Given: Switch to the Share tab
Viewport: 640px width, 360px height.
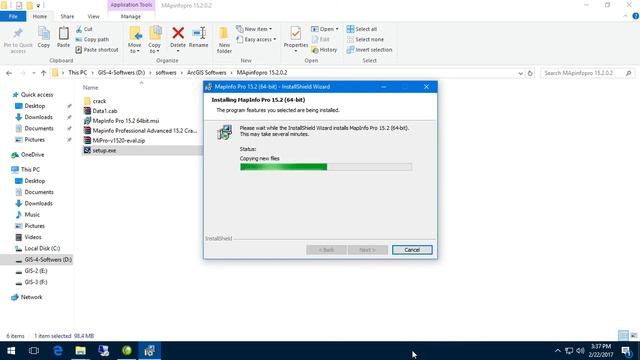Looking at the screenshot, I should [x=67, y=16].
